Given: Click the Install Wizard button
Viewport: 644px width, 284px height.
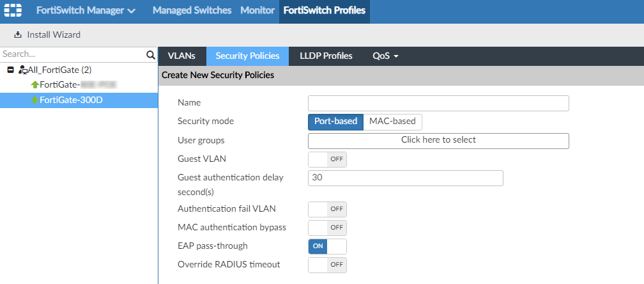Looking at the screenshot, I should coord(47,35).
